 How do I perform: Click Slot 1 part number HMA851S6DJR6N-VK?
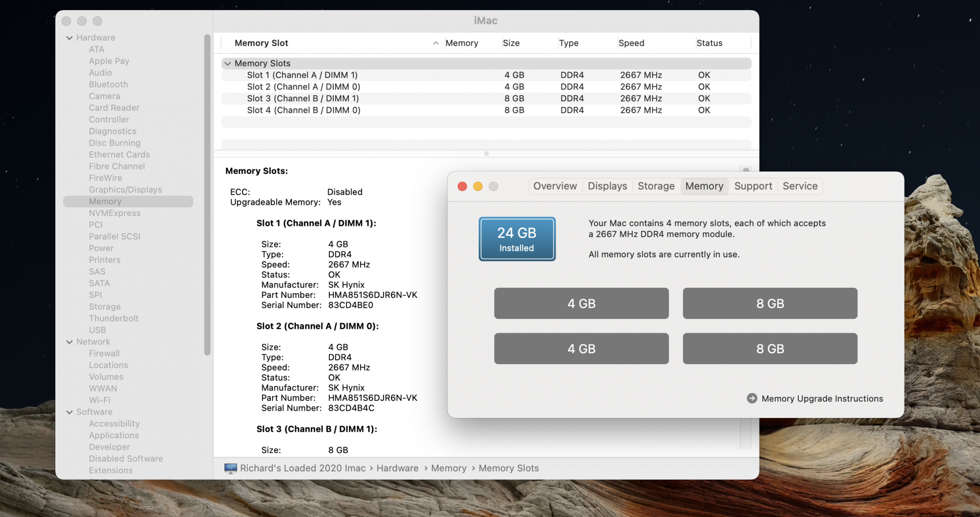click(373, 295)
